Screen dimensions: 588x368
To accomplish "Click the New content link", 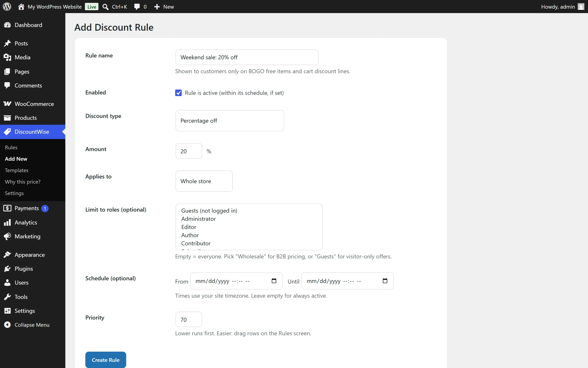I will pos(168,7).
